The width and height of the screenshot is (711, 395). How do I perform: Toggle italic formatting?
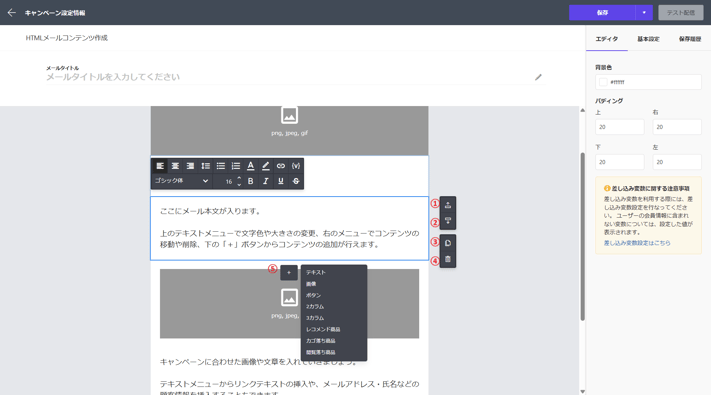tap(266, 181)
